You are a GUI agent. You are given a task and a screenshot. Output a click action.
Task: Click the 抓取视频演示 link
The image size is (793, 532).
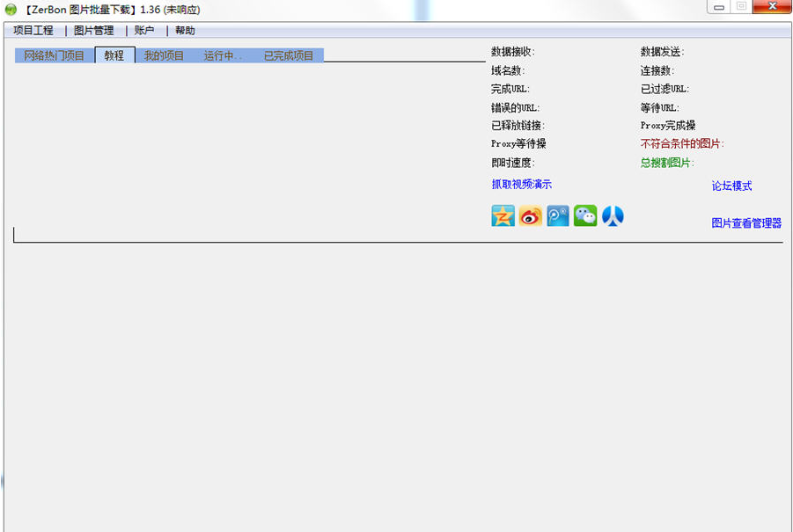[521, 184]
